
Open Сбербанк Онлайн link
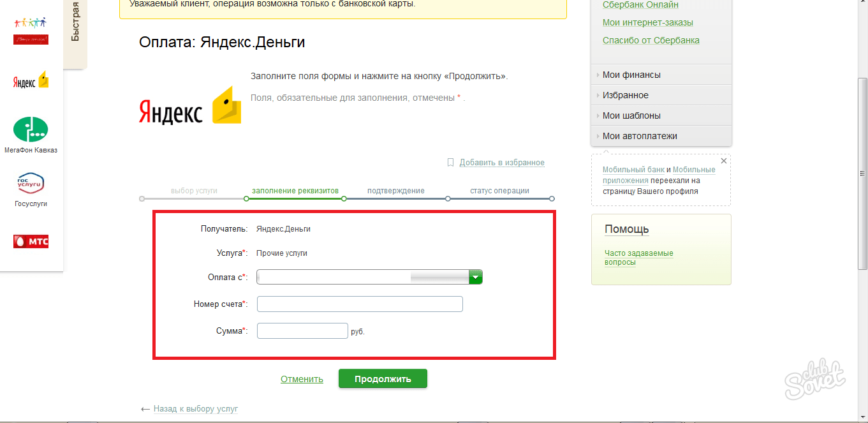(640, 5)
